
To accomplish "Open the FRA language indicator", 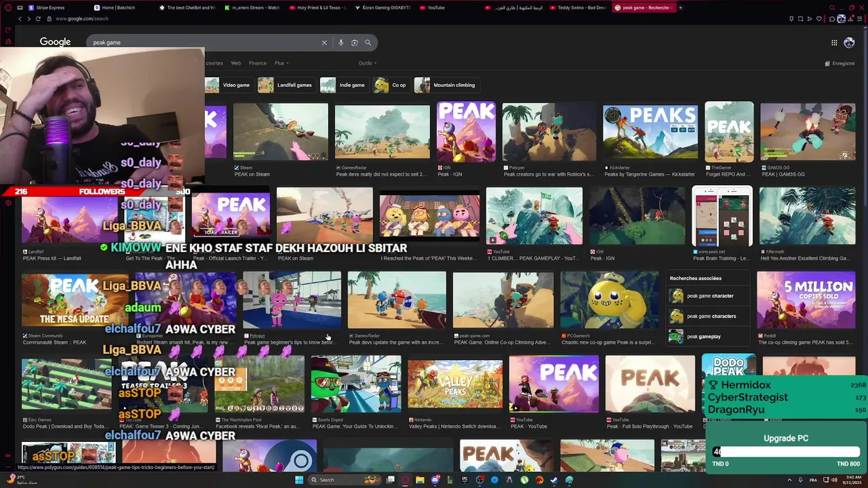I will [x=813, y=480].
